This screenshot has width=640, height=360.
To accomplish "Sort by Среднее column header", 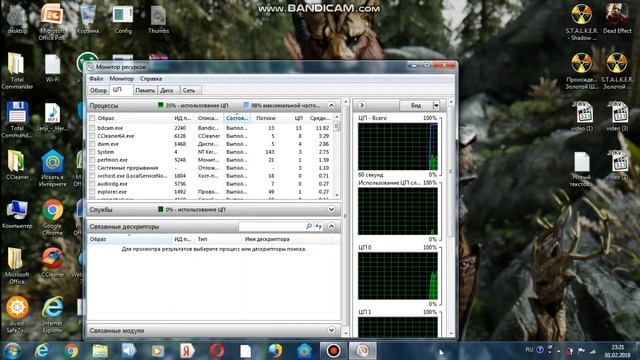I will [319, 118].
